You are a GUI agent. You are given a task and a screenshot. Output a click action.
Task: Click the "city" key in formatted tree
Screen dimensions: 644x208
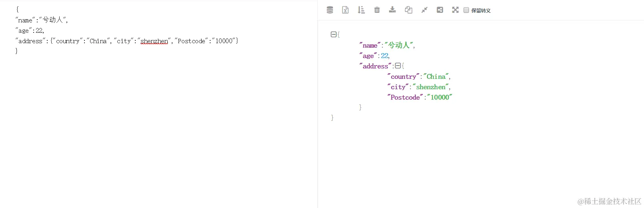(398, 87)
